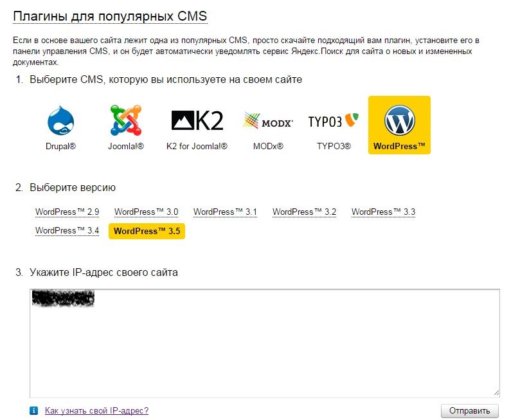Select version WordPress 2.9
The width and height of the screenshot is (520, 420).
pos(67,212)
